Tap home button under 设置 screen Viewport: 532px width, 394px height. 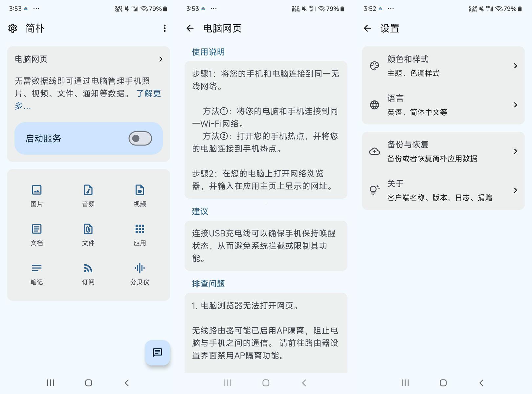(443, 383)
